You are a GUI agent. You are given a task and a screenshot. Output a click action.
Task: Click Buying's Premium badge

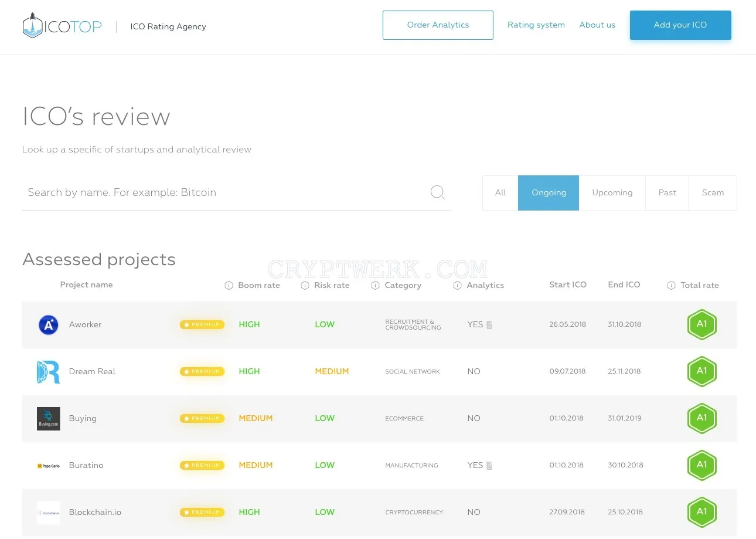pyautogui.click(x=202, y=418)
